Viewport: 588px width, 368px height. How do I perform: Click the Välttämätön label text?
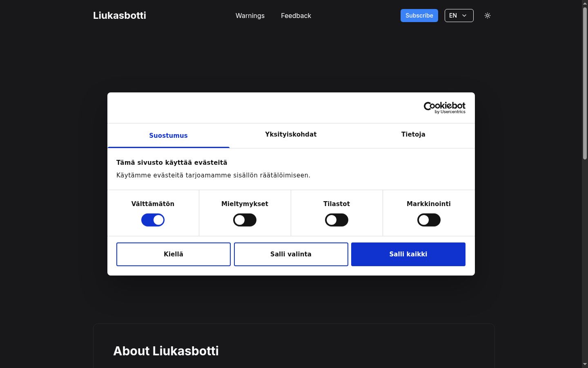(153, 204)
